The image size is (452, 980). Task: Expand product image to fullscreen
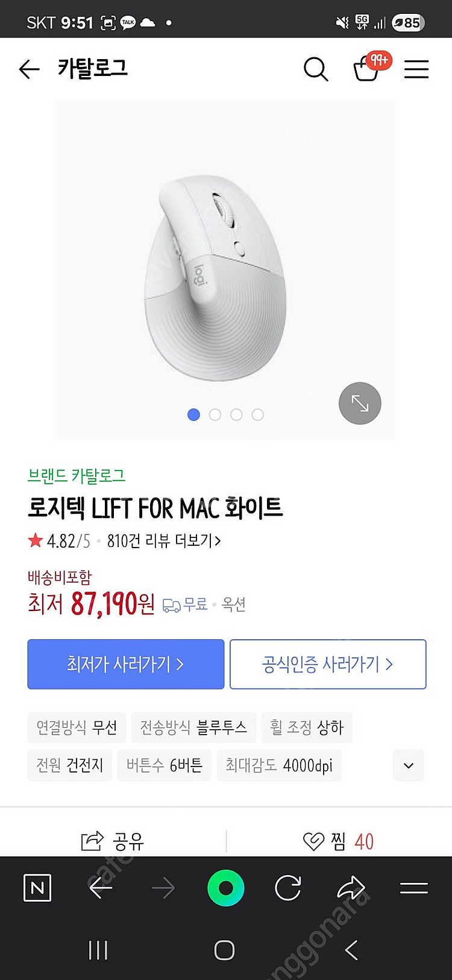pyautogui.click(x=360, y=403)
